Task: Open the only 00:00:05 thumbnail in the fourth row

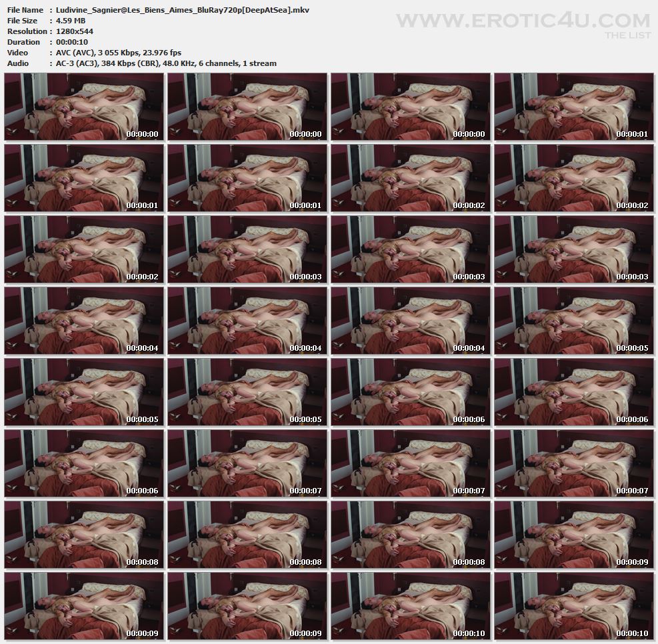Action: [573, 321]
